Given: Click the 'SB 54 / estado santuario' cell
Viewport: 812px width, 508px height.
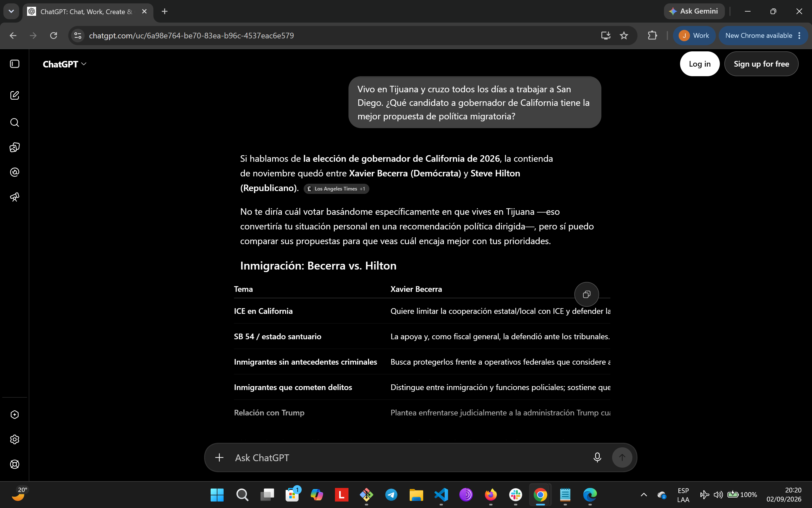Looking at the screenshot, I should [x=277, y=337].
